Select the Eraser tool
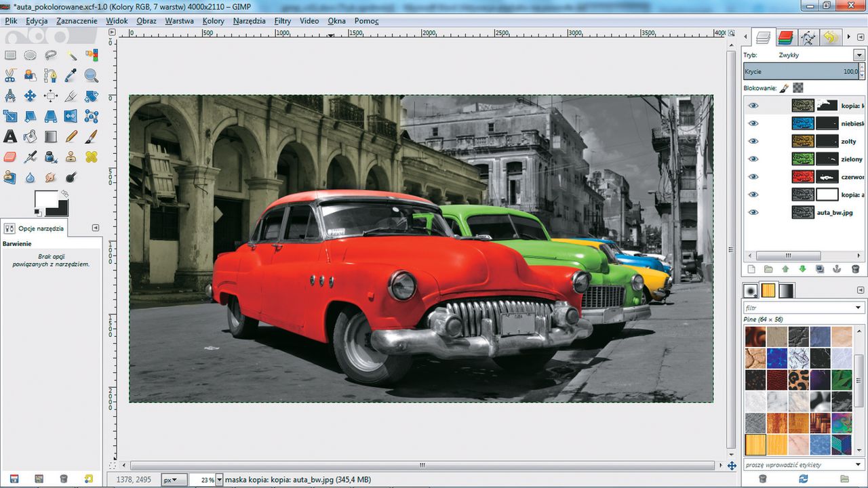Screen dimensions: 868x488 [10, 157]
